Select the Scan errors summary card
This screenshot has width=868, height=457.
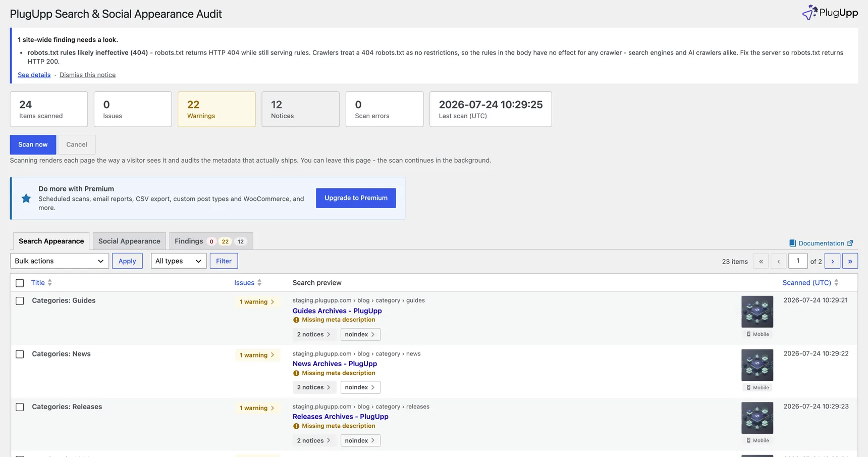click(385, 109)
